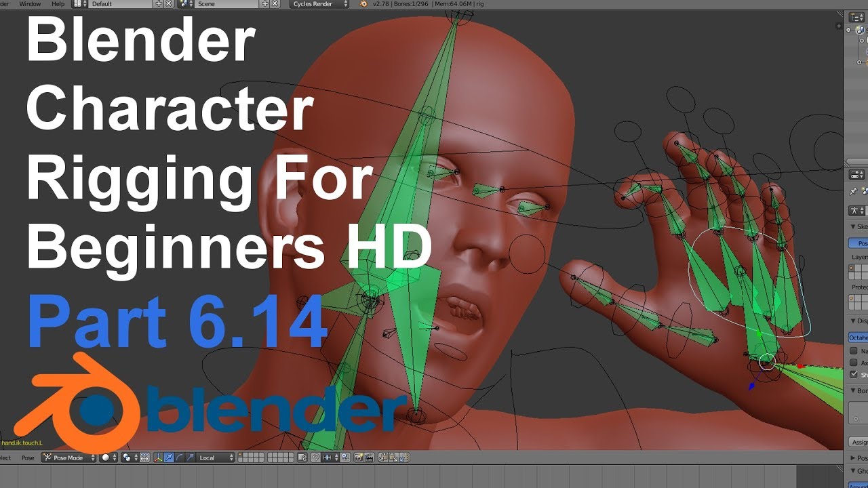Delete the current scene

coord(275,4)
